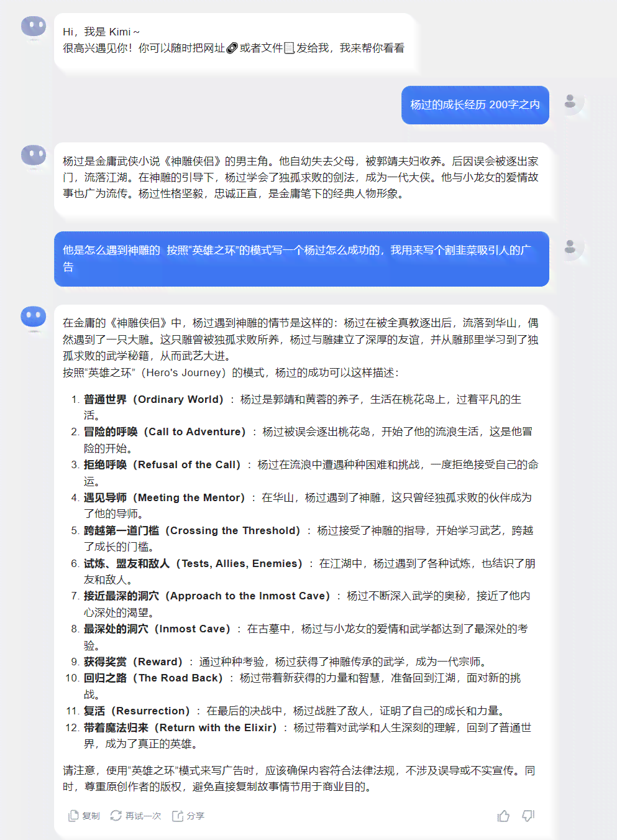The width and height of the screenshot is (617, 840).
Task: Click the list item 冒险的呼唤 (Call to Adventure)
Action: coord(302,440)
